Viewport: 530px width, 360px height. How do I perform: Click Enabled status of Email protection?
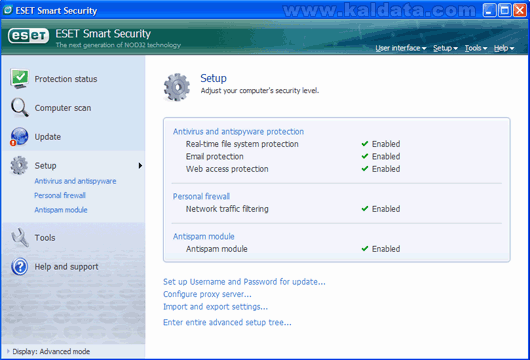(386, 157)
